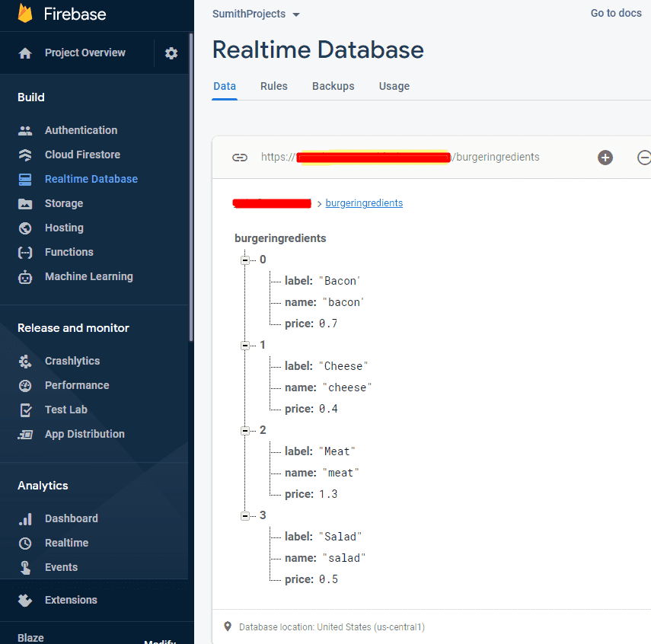
Task: Open the Extensions page
Action: 71,600
